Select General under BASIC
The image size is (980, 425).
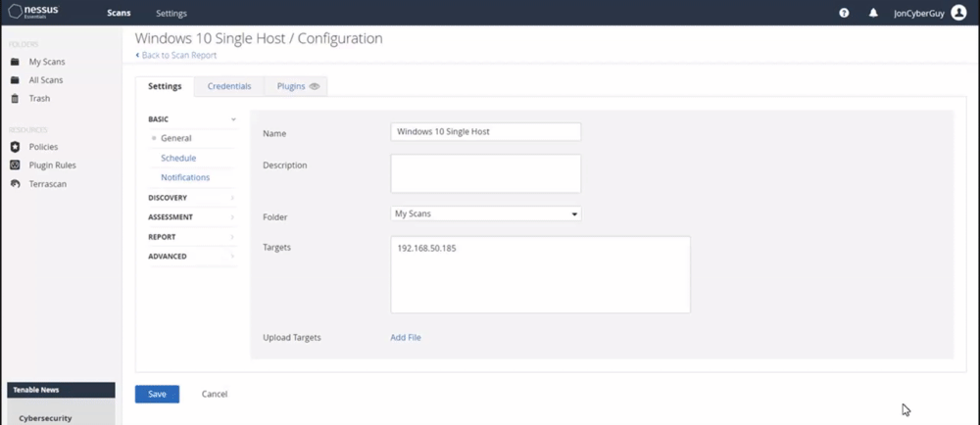click(176, 138)
